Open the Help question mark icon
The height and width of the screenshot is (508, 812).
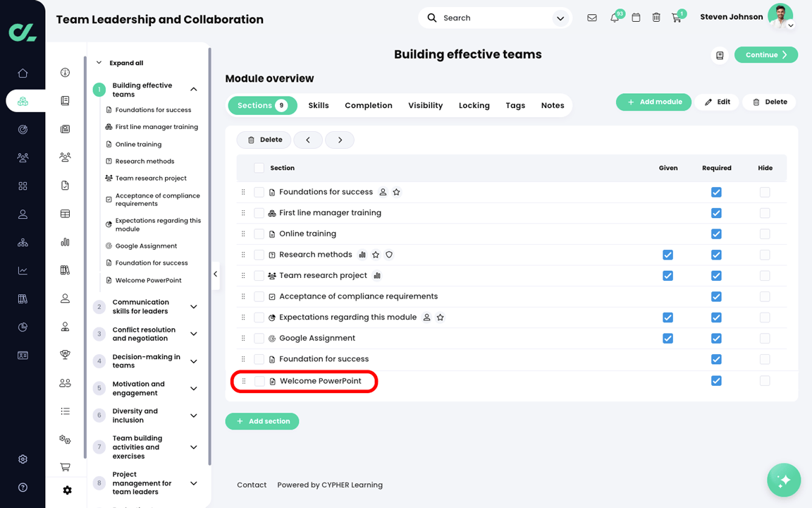pos(23,488)
